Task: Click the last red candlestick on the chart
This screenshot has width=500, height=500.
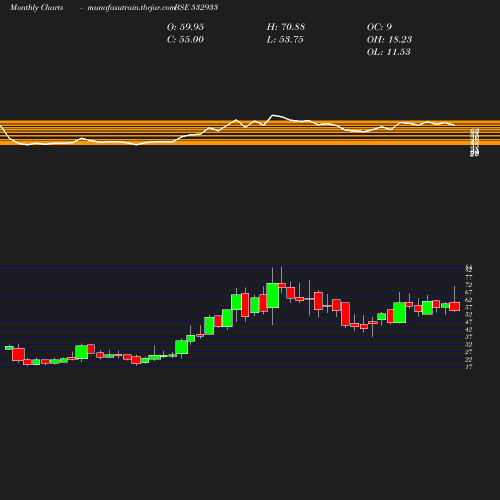Action: pyautogui.click(x=455, y=306)
